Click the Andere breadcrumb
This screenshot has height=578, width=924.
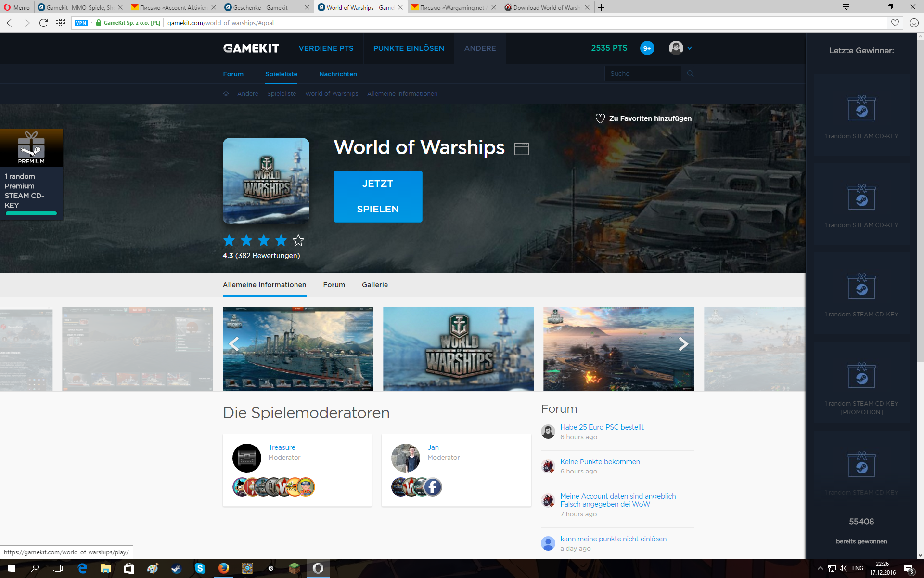pyautogui.click(x=248, y=94)
